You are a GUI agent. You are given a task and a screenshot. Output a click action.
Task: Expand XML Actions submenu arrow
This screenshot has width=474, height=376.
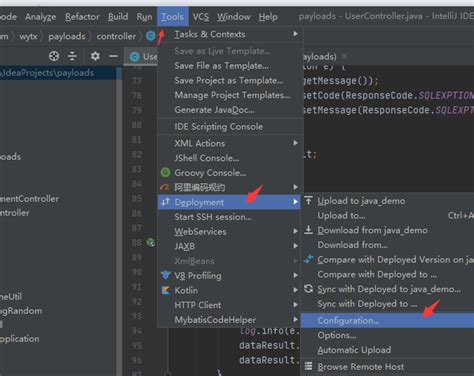tap(295, 143)
